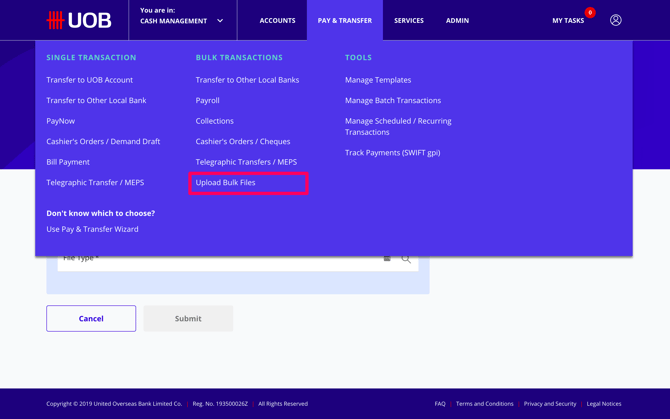The height and width of the screenshot is (419, 670).
Task: Select Transfer to UOB Account
Action: (x=89, y=80)
